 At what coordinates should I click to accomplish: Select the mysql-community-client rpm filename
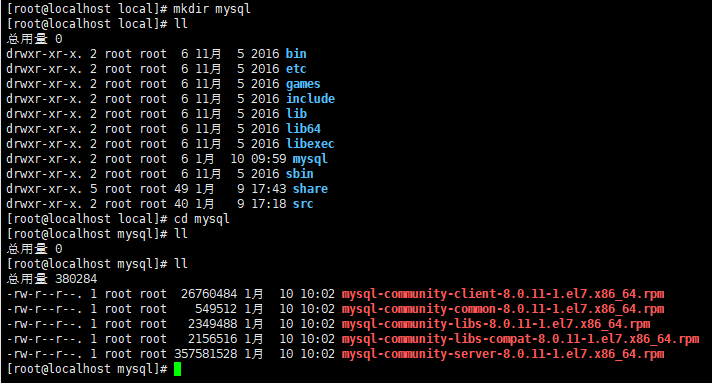[x=503, y=294]
